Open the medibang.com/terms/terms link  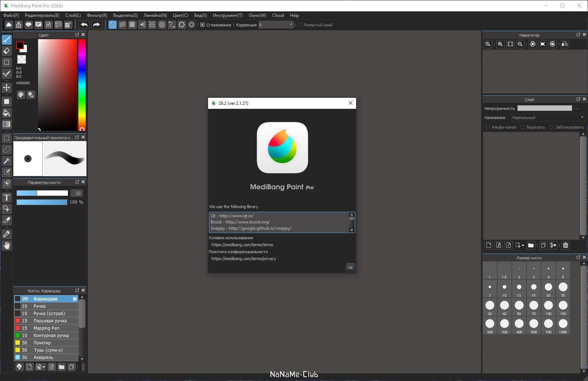coord(242,245)
